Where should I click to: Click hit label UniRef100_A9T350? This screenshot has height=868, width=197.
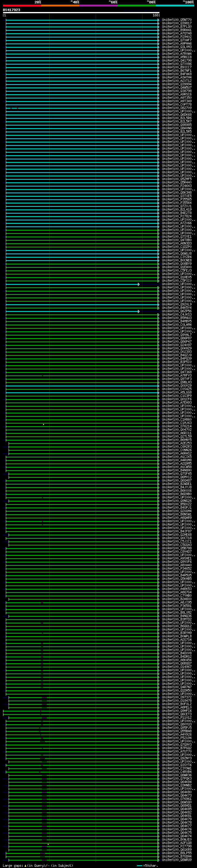177,98
